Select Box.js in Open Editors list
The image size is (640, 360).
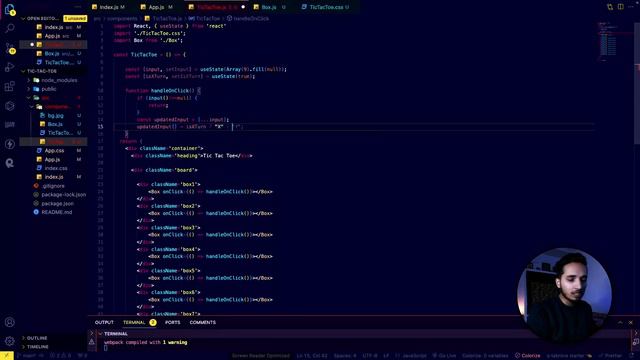[52, 53]
